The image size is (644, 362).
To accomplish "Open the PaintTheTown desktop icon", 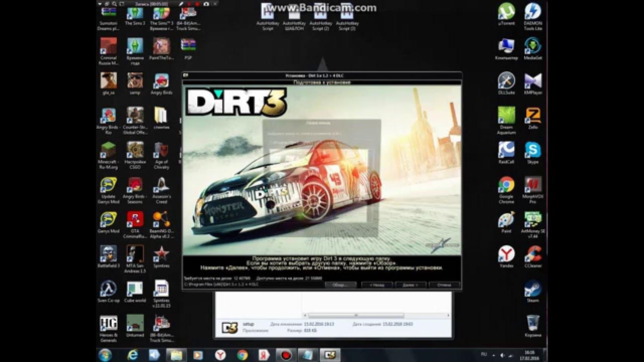I will [x=162, y=50].
